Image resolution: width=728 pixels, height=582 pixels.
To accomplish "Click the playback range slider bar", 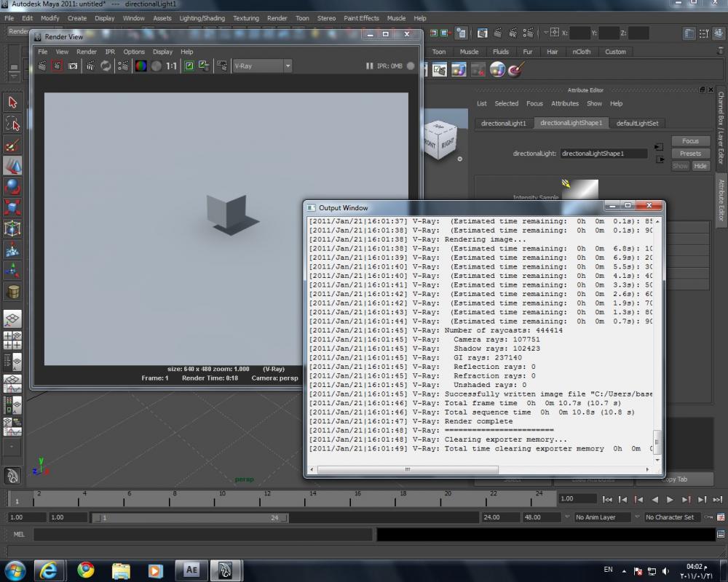I will (x=189, y=517).
